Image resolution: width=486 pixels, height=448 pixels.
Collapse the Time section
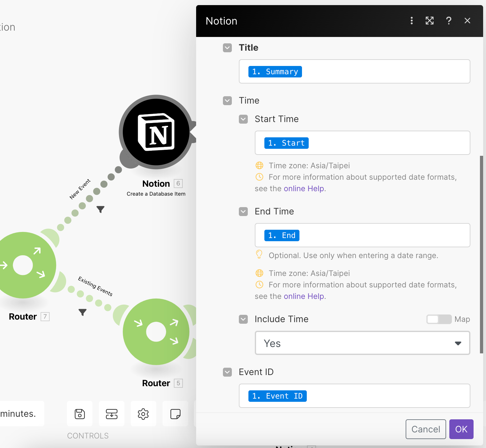pos(227,101)
